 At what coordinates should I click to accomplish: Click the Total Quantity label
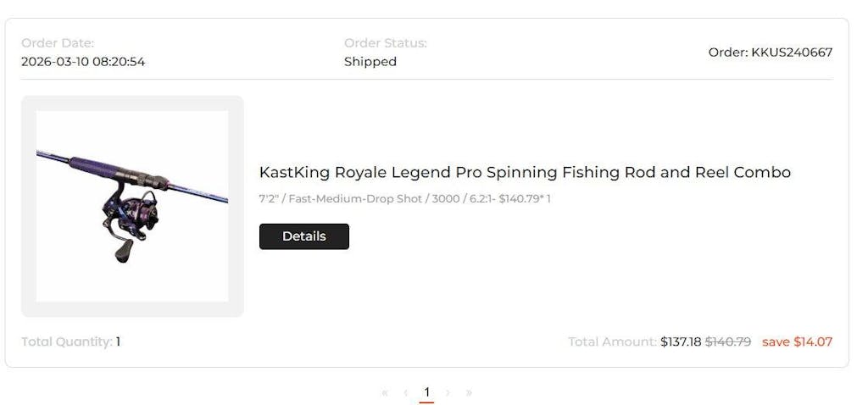pos(66,341)
